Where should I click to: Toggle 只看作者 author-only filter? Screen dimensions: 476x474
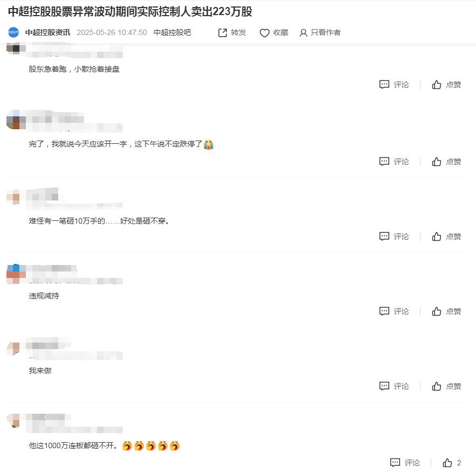[320, 33]
